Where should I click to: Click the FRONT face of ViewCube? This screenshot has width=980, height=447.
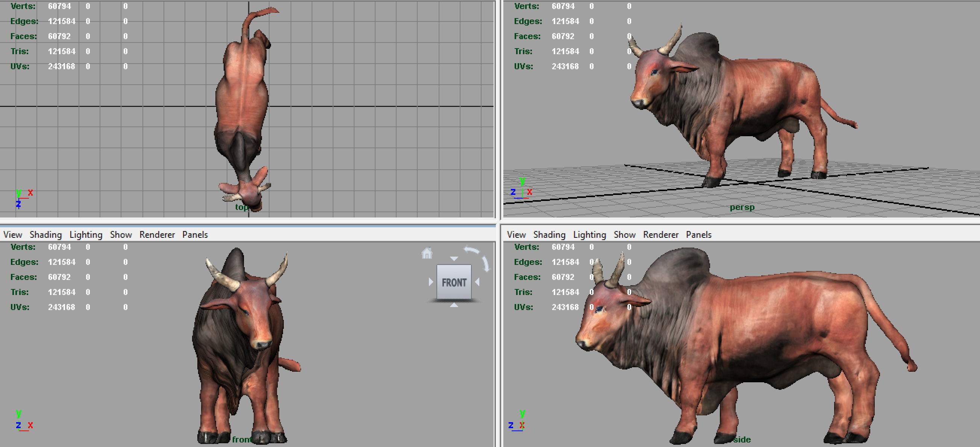(454, 282)
